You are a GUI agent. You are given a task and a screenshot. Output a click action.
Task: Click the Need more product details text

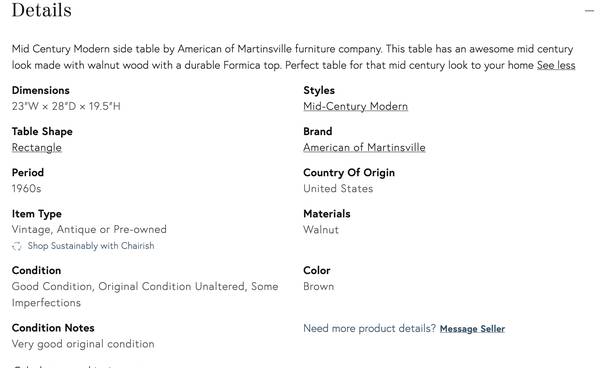point(370,328)
